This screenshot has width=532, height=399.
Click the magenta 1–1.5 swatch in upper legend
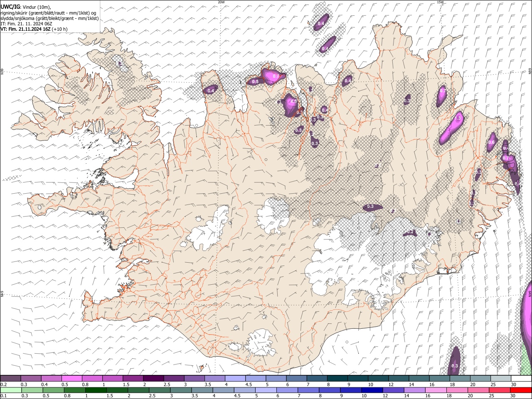pos(113,379)
